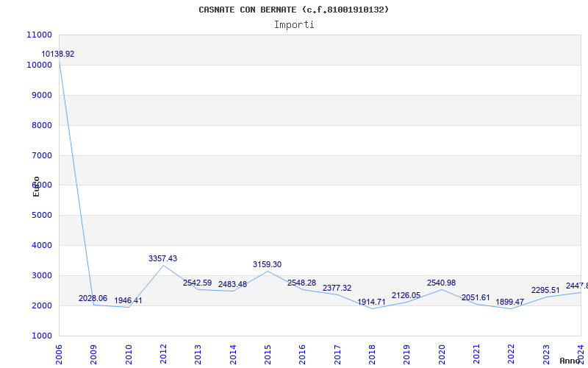The width and height of the screenshot is (588, 368).
Task: Click the data label 2548.28
Action: coord(301,283)
